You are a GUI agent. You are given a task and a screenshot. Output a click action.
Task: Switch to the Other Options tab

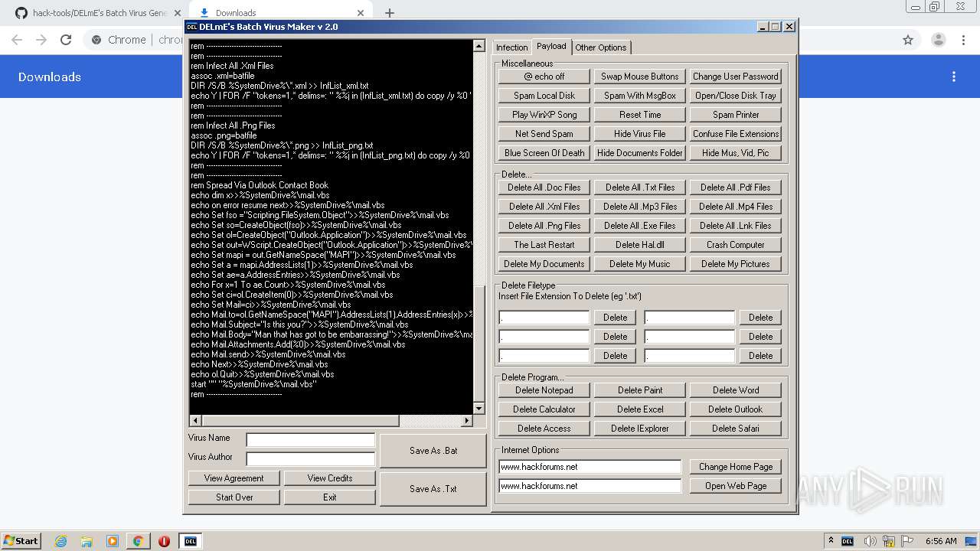tap(601, 47)
